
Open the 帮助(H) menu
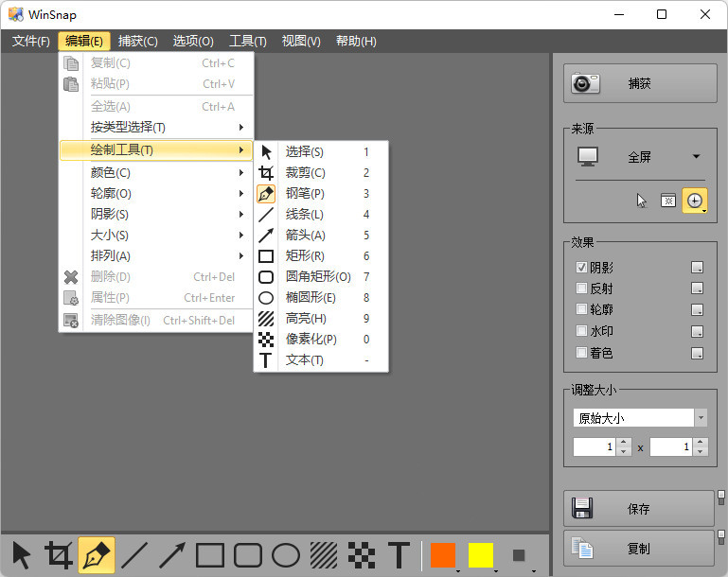coord(356,42)
